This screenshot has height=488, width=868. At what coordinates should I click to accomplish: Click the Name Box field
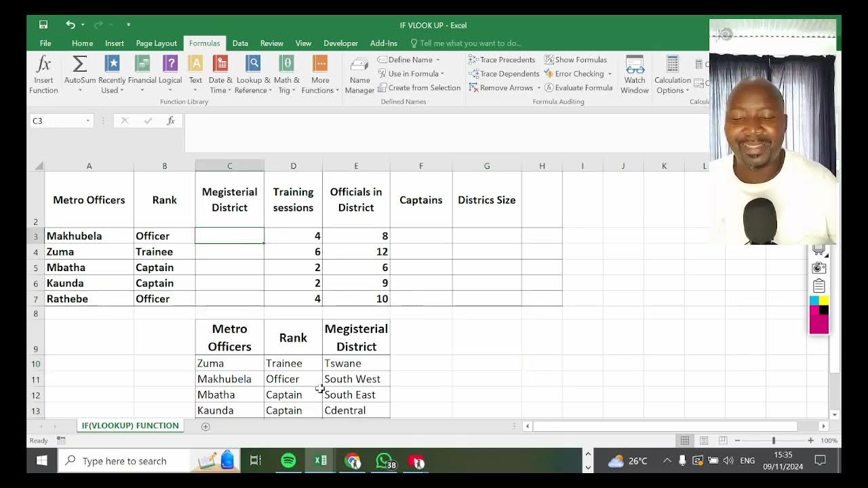[x=56, y=121]
